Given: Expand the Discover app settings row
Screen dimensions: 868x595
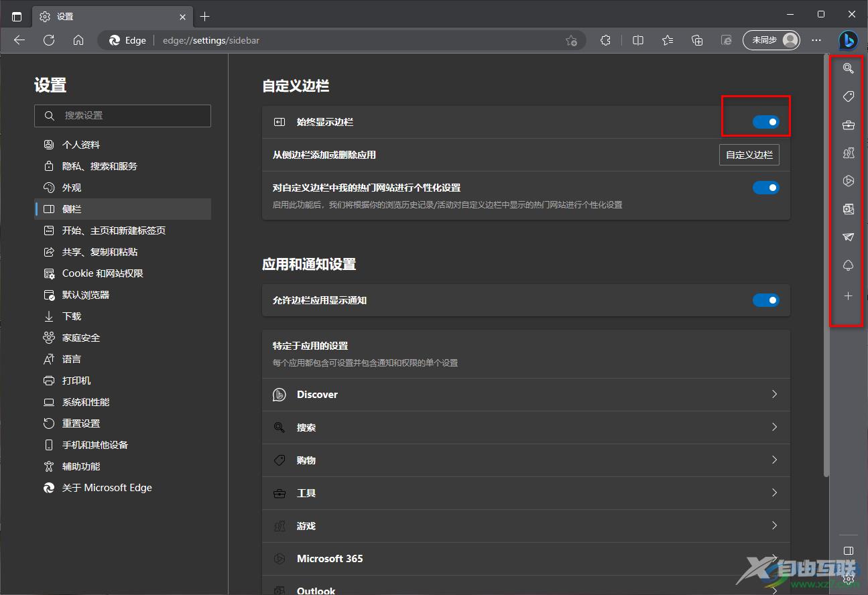Looking at the screenshot, I should point(526,394).
